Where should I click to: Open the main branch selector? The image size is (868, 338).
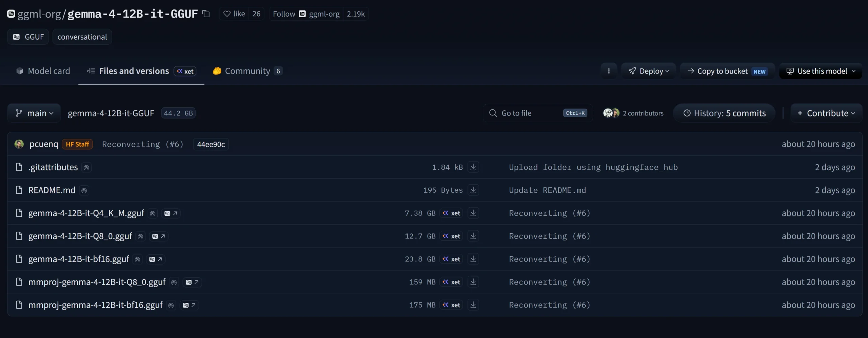[34, 113]
